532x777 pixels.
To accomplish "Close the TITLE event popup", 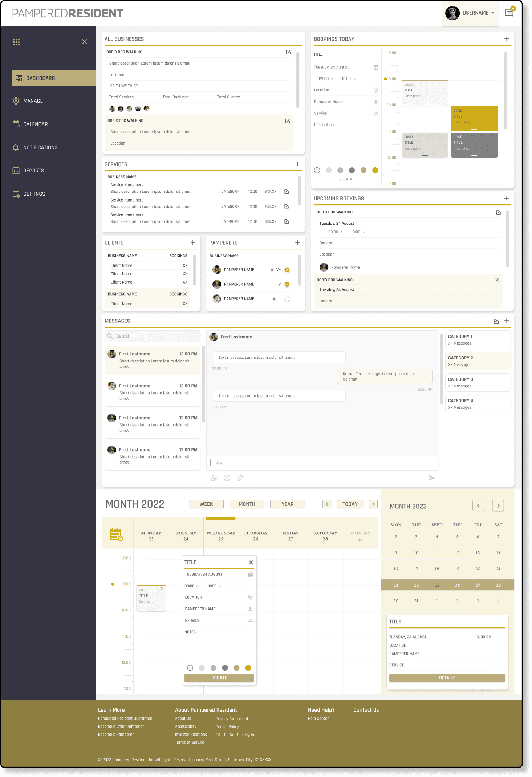I will 251,562.
